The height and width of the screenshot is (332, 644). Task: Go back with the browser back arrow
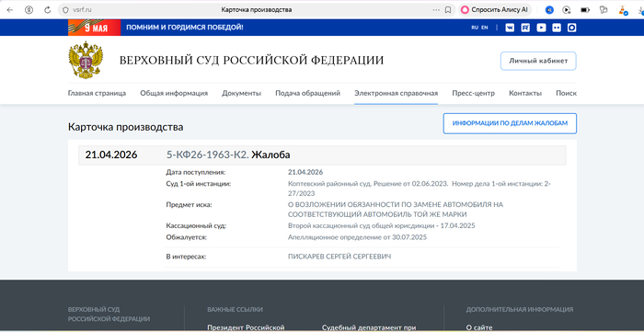tap(10, 10)
